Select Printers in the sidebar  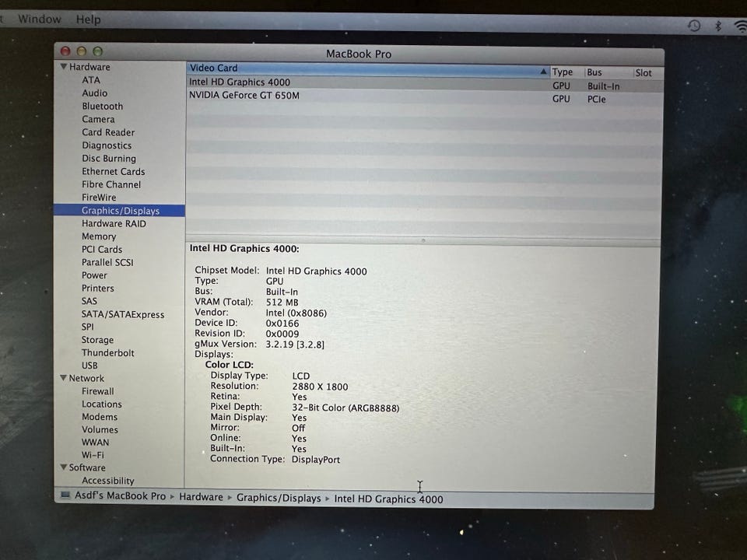point(98,288)
